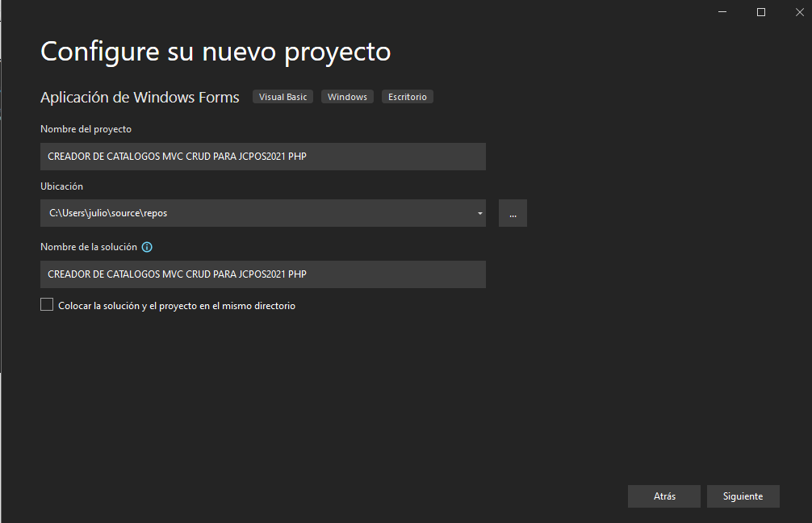Click the Siguiente button
Image resolution: width=812 pixels, height=523 pixels.
743,496
